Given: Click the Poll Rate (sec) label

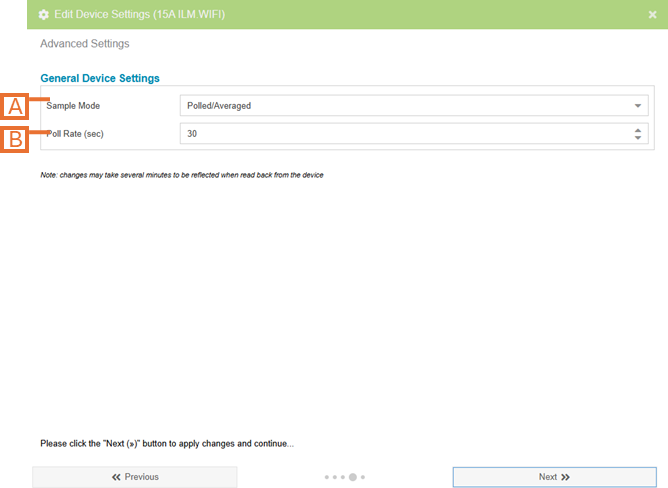Looking at the screenshot, I should click(x=78, y=133).
